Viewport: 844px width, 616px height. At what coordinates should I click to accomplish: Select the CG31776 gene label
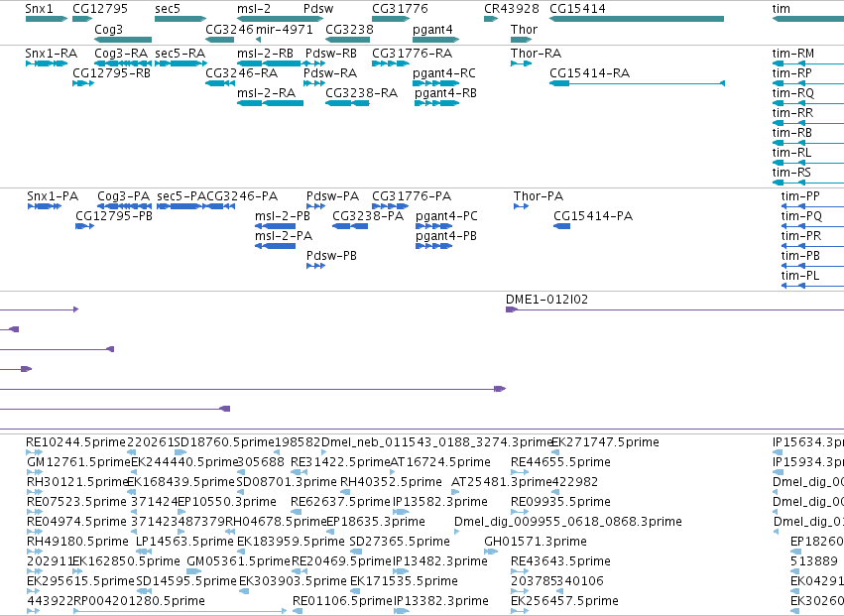coord(400,9)
